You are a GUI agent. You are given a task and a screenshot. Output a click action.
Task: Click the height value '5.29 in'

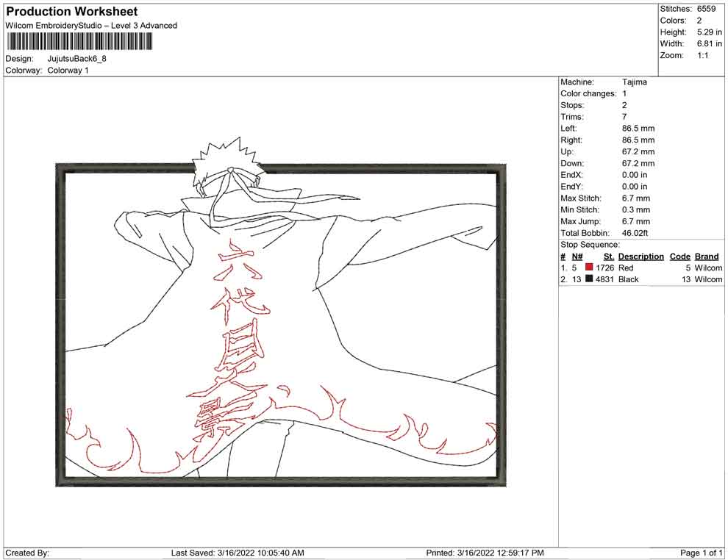pyautogui.click(x=709, y=32)
